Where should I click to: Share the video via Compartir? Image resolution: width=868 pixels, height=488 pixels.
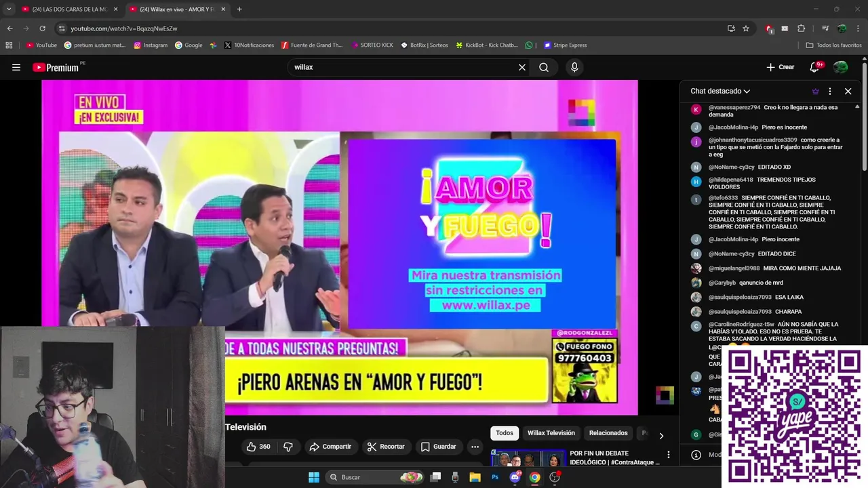pyautogui.click(x=330, y=447)
